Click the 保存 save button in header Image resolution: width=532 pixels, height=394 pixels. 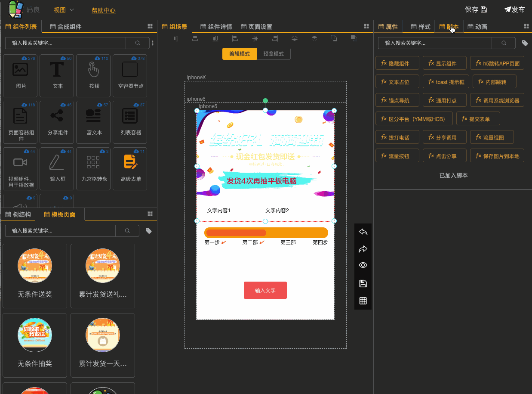(476, 9)
